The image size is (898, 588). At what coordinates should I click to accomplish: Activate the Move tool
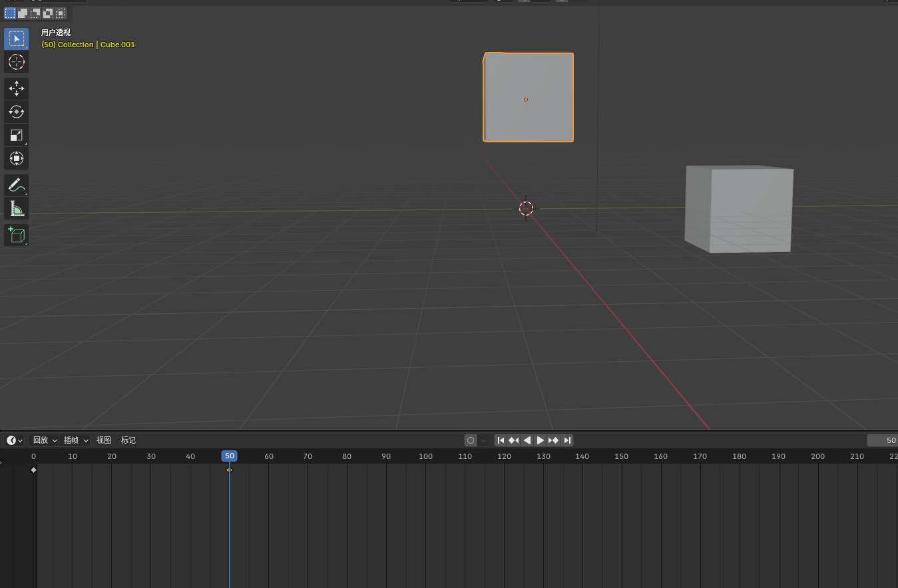pyautogui.click(x=17, y=88)
